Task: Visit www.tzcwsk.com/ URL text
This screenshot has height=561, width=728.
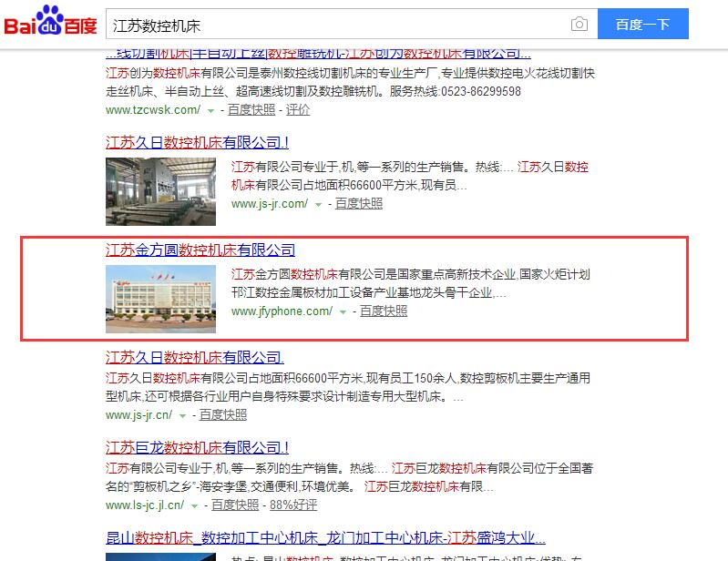Action: coord(153,110)
